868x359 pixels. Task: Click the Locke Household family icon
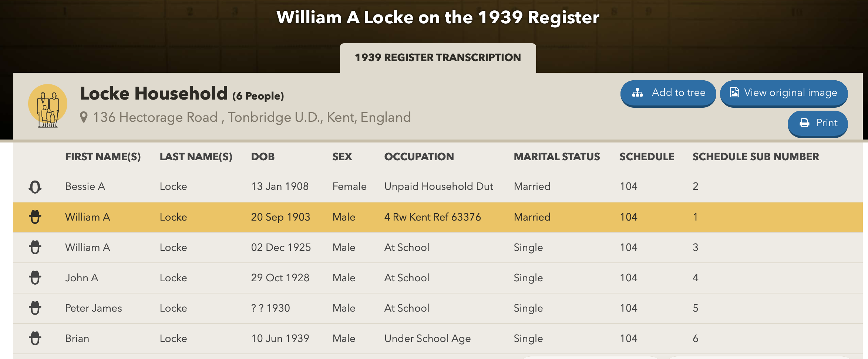click(48, 106)
